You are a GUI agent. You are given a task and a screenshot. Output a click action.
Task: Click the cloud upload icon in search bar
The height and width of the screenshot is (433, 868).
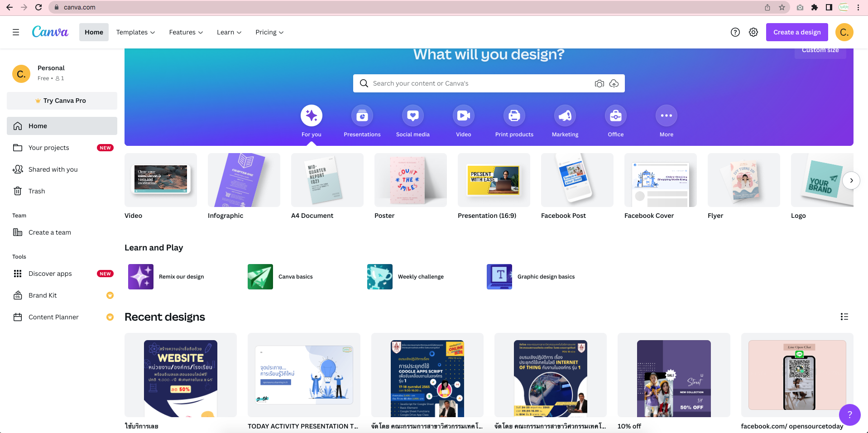[614, 83]
